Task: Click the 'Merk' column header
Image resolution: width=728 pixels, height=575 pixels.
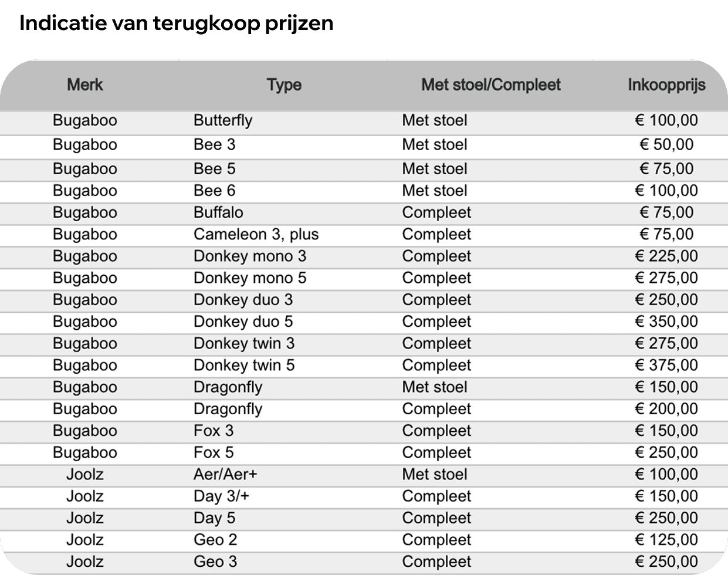Action: coord(85,84)
